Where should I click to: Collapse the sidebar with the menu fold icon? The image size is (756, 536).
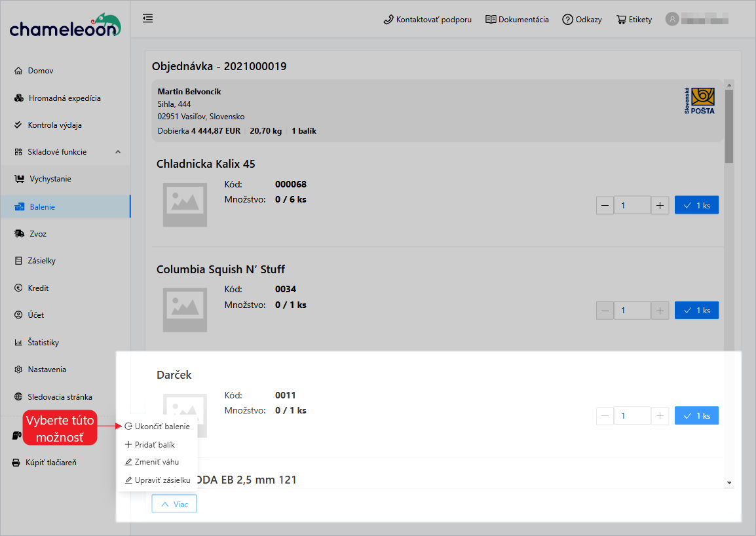(x=148, y=18)
